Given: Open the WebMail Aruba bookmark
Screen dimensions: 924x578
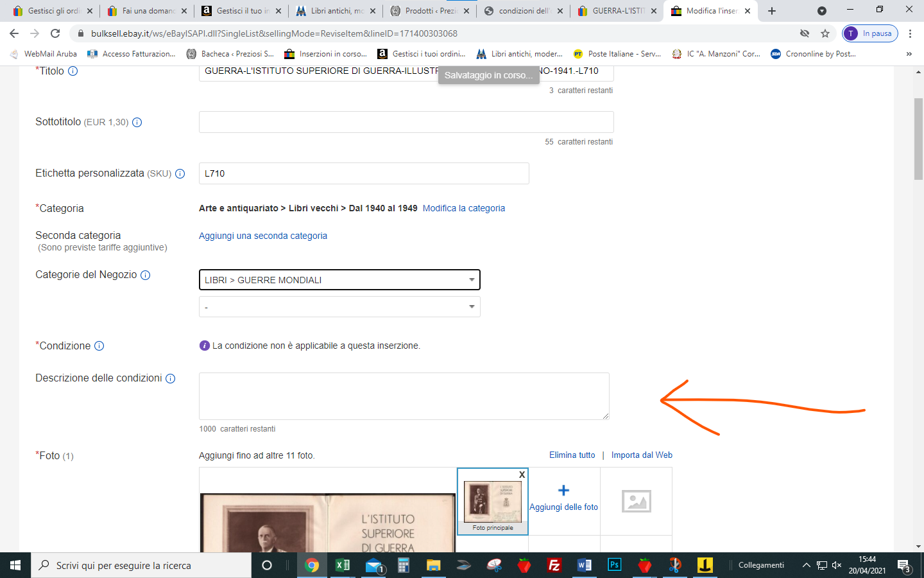Looking at the screenshot, I should [x=43, y=54].
